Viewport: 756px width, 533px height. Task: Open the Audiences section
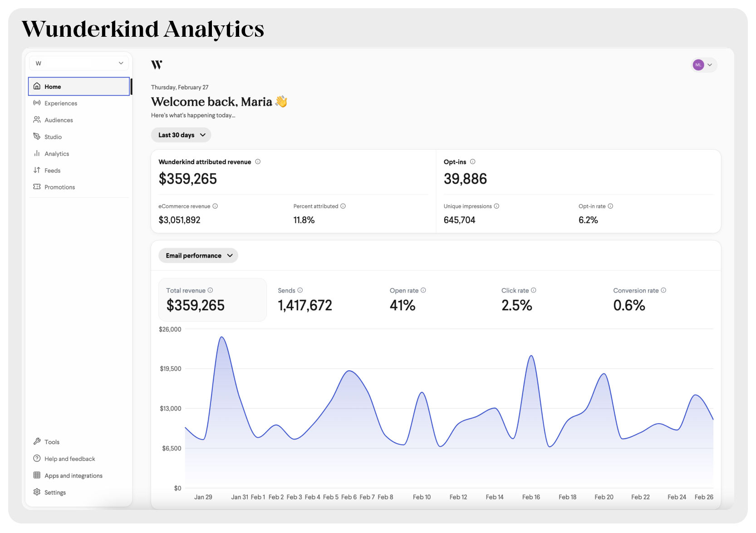coord(59,120)
